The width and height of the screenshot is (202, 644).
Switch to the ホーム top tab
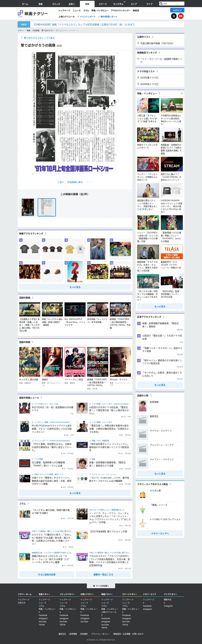pos(25,4)
